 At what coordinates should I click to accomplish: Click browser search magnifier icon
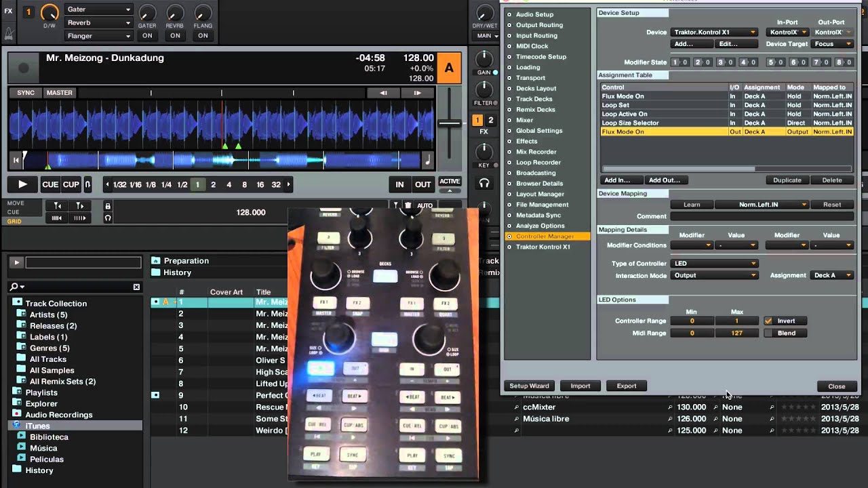tap(15, 287)
